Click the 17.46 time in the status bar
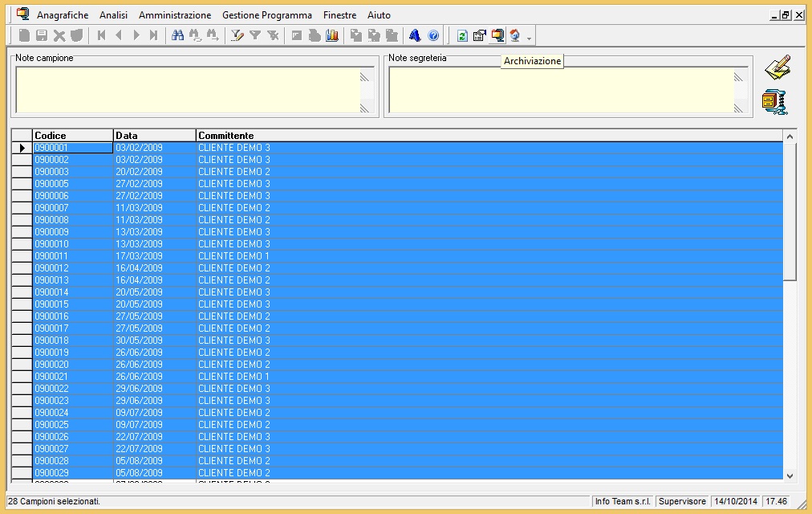 776,502
